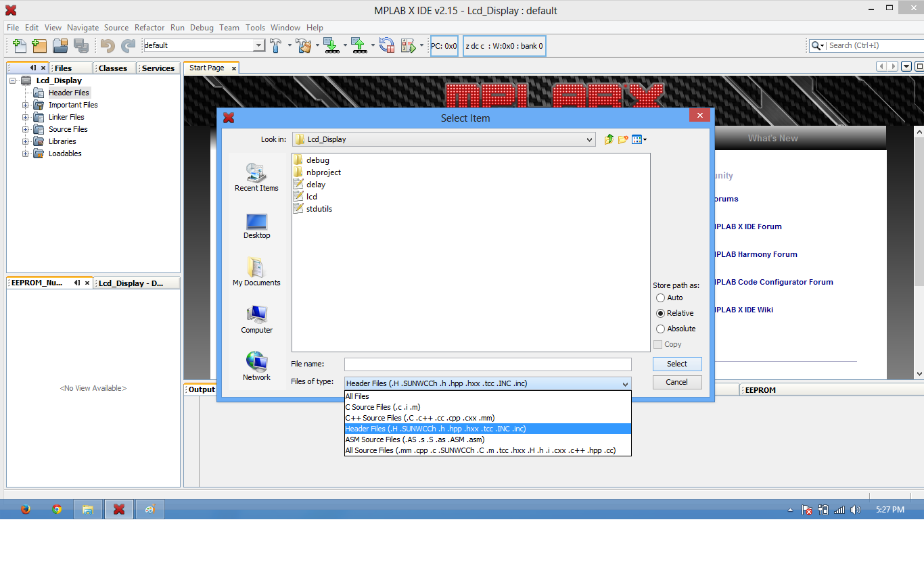Create a new folder in the dialog
This screenshot has width=924, height=572.
click(623, 139)
